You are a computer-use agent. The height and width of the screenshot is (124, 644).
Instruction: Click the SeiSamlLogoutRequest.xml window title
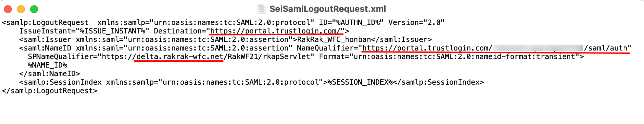tap(328, 9)
